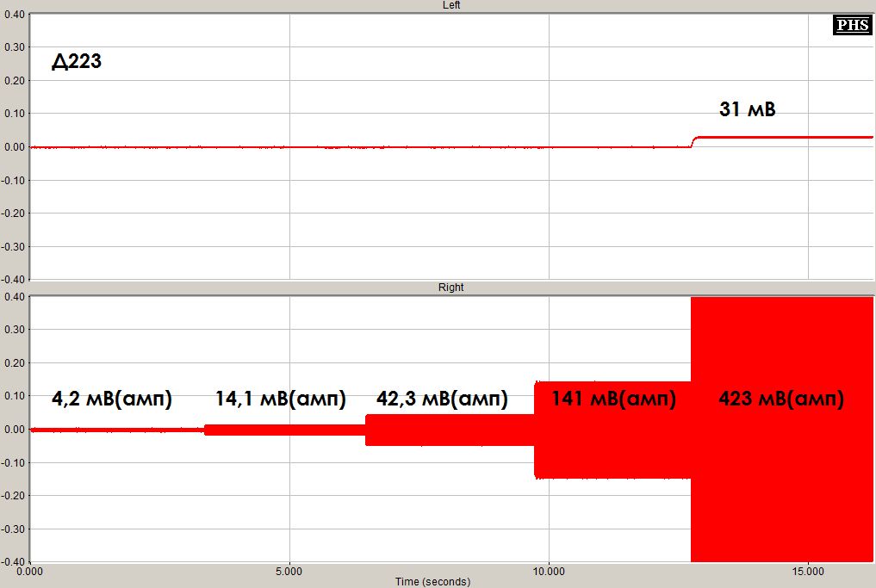Select the Left channel header
Image resolution: width=876 pixels, height=588 pixels.
[451, 5]
